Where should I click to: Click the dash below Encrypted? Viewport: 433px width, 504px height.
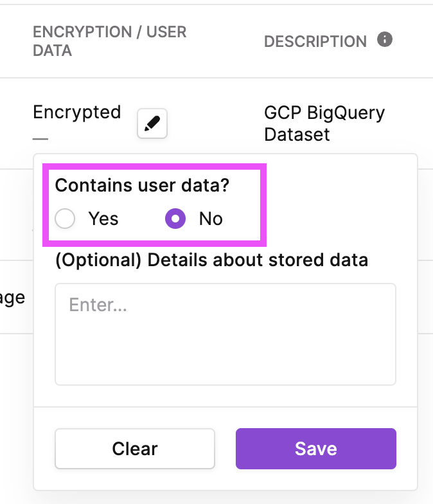[40, 139]
